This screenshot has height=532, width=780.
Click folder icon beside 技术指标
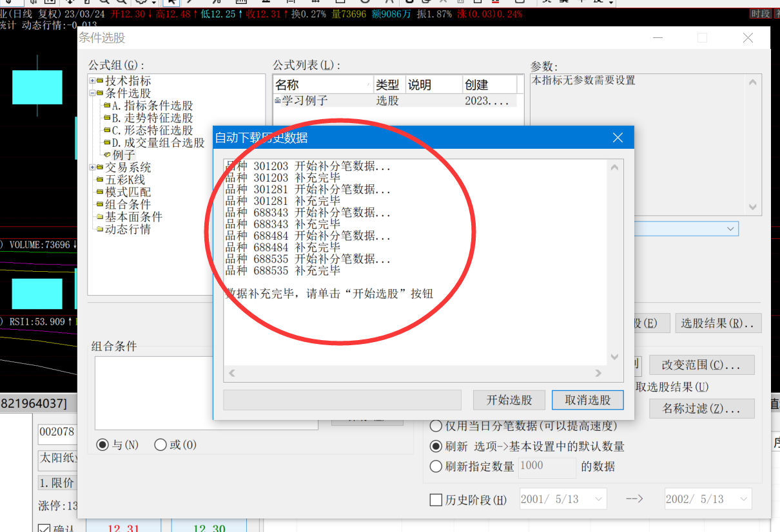[101, 81]
